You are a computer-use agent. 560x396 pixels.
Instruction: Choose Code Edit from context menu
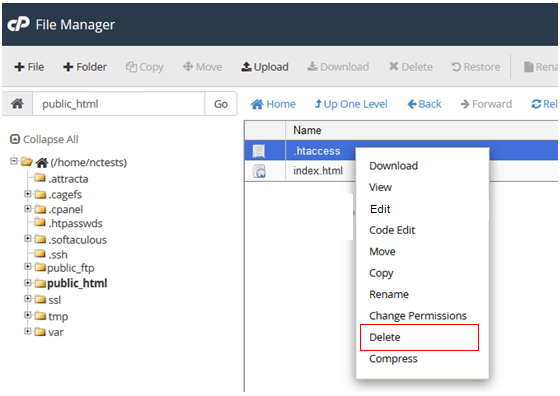click(392, 230)
